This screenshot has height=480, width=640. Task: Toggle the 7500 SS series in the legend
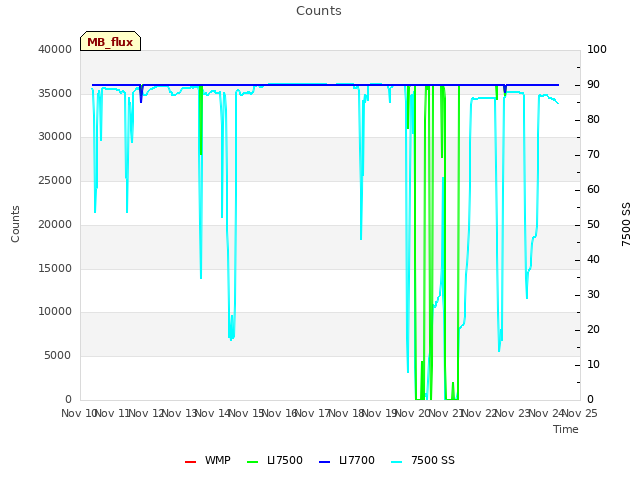click(422, 460)
